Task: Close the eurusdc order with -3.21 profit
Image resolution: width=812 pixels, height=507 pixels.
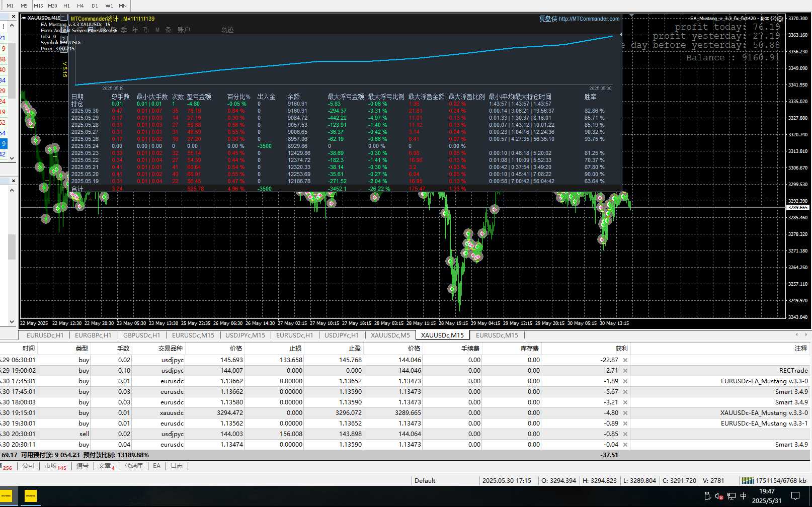Action: point(625,402)
